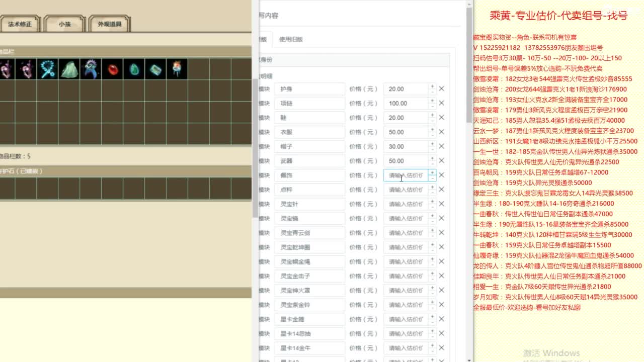Image resolution: width=644 pixels, height=362 pixels.
Task: Delete the 鞋 price row
Action: coord(441,117)
